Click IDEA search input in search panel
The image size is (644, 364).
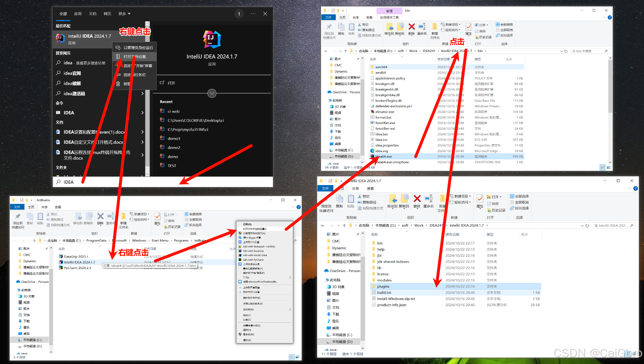pyautogui.click(x=163, y=182)
